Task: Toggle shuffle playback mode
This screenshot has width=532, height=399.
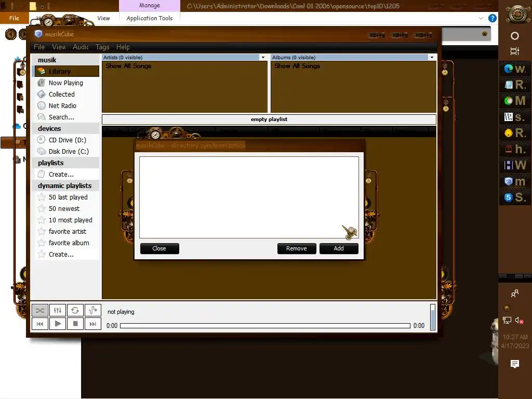Action: [x=40, y=310]
